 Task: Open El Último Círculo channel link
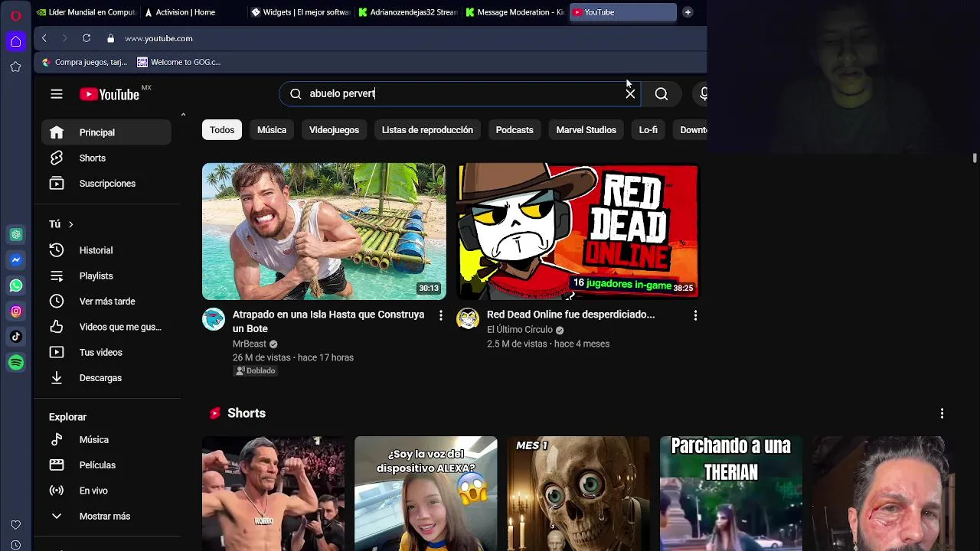(x=520, y=330)
